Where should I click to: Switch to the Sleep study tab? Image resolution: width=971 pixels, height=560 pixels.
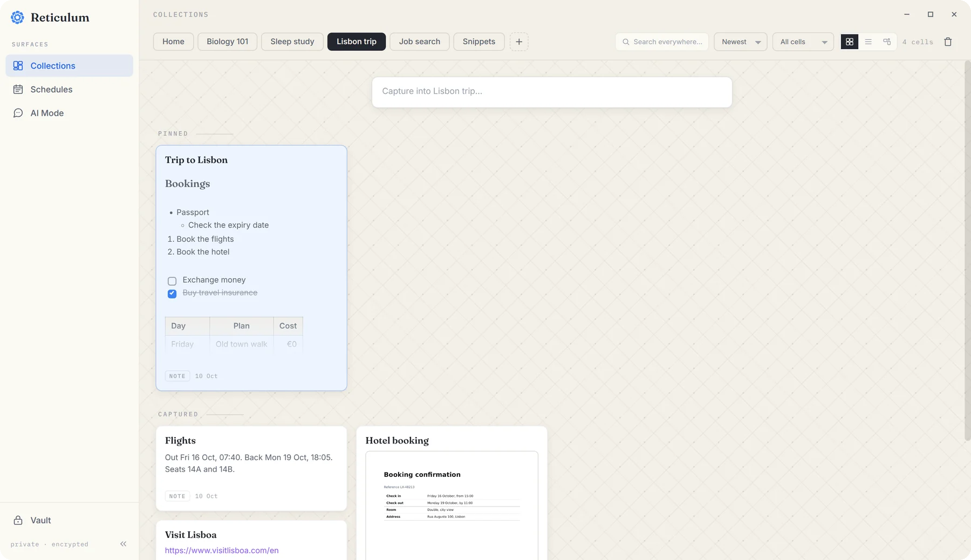click(x=292, y=42)
